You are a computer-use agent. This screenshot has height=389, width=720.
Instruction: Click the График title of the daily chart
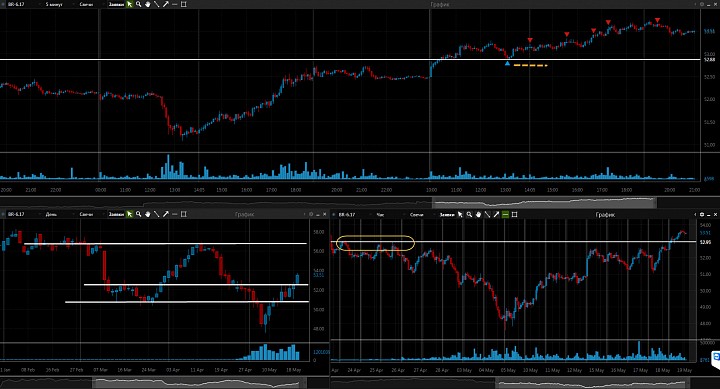point(244,214)
